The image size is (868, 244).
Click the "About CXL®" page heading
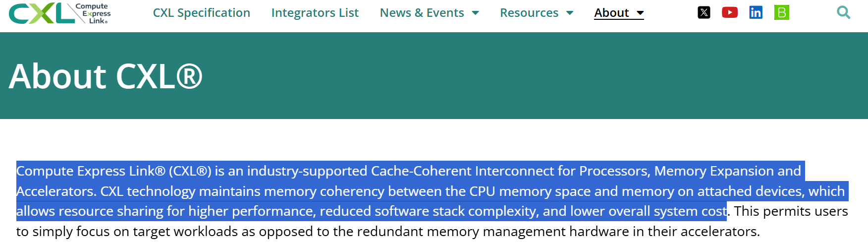tap(106, 76)
